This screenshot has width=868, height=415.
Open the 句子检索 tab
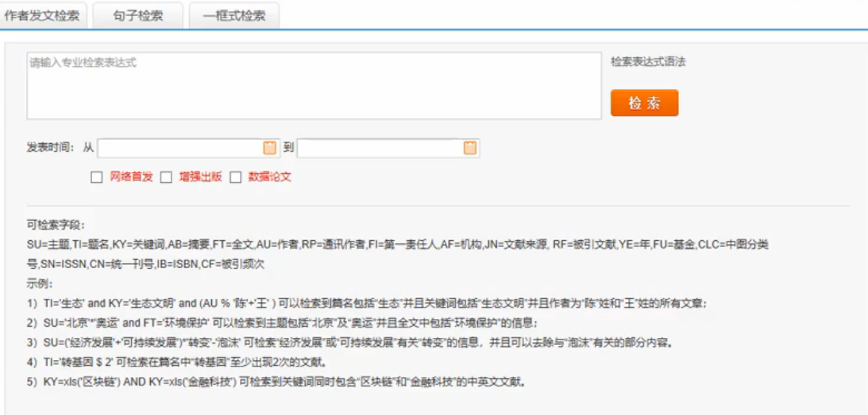point(138,16)
